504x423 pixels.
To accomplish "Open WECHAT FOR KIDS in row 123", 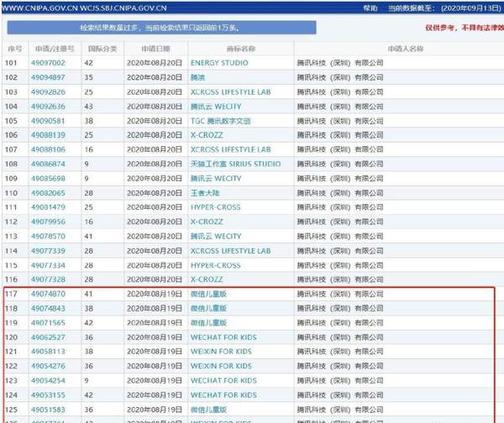I will click(x=223, y=380).
